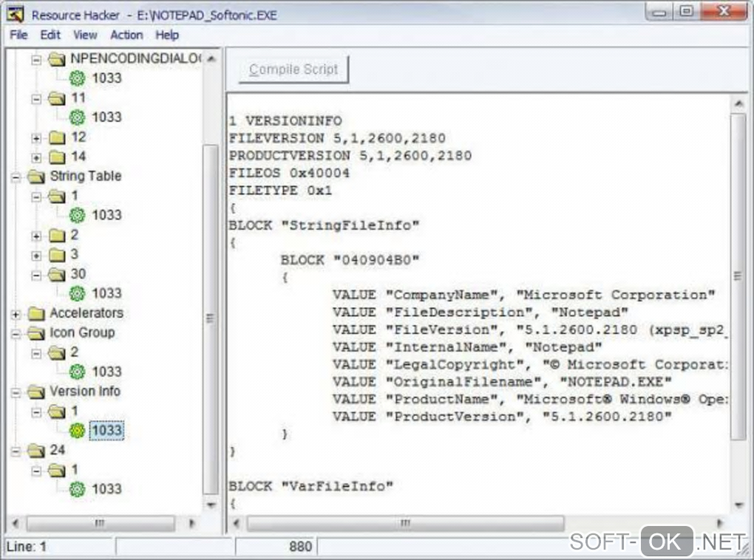The width and height of the screenshot is (754, 560).
Task: Click the VALUE "OriginalFilename" line
Action: (501, 382)
